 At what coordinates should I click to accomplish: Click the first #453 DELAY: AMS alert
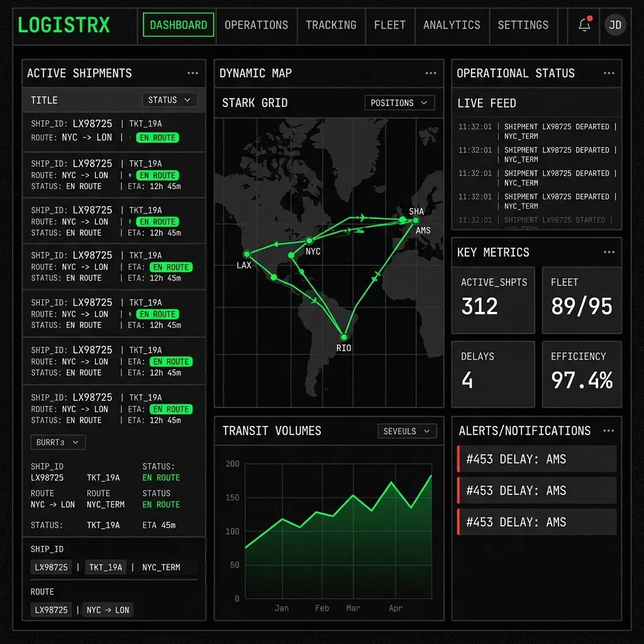pos(537,459)
